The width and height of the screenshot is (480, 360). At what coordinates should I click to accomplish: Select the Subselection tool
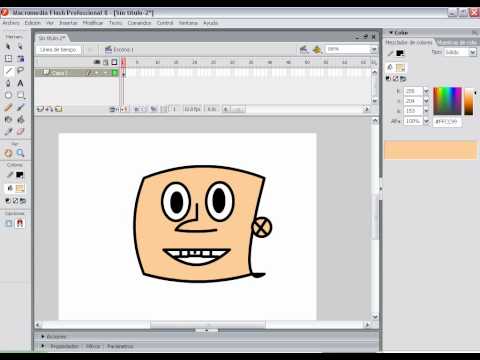[20, 47]
